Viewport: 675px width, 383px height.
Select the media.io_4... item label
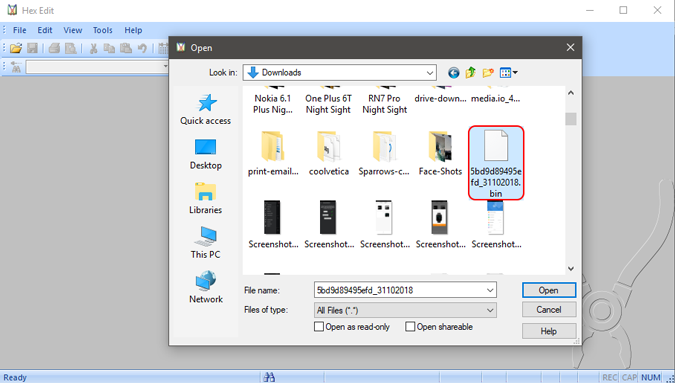[x=495, y=99]
